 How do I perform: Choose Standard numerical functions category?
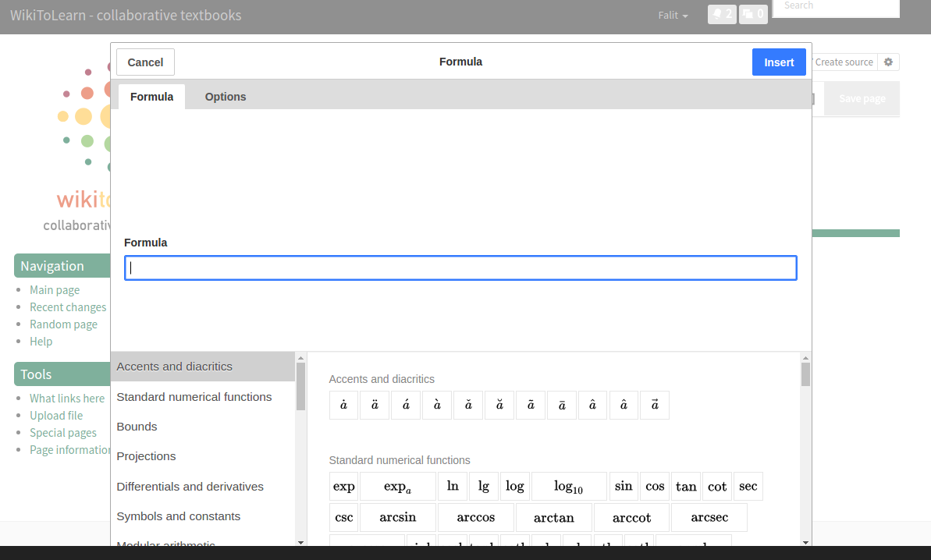tap(194, 397)
